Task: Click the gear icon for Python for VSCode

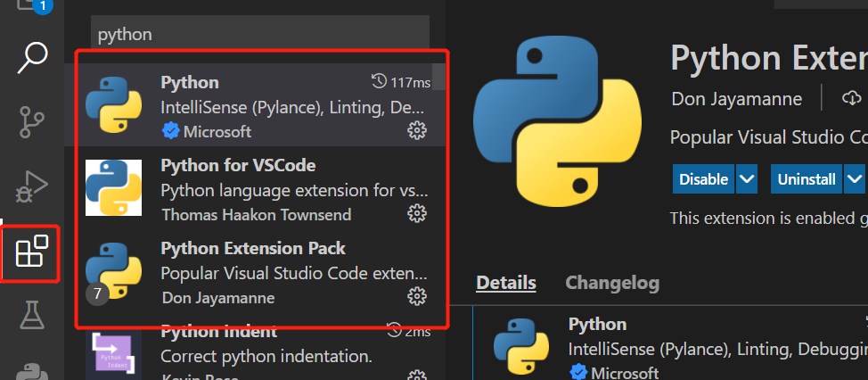Action: 417,213
